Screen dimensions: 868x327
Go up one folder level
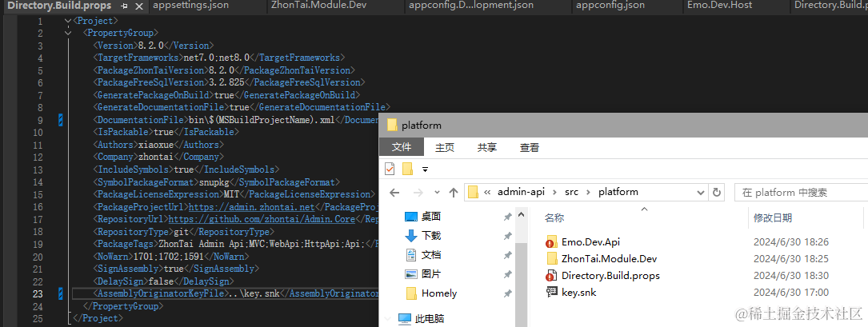click(454, 192)
